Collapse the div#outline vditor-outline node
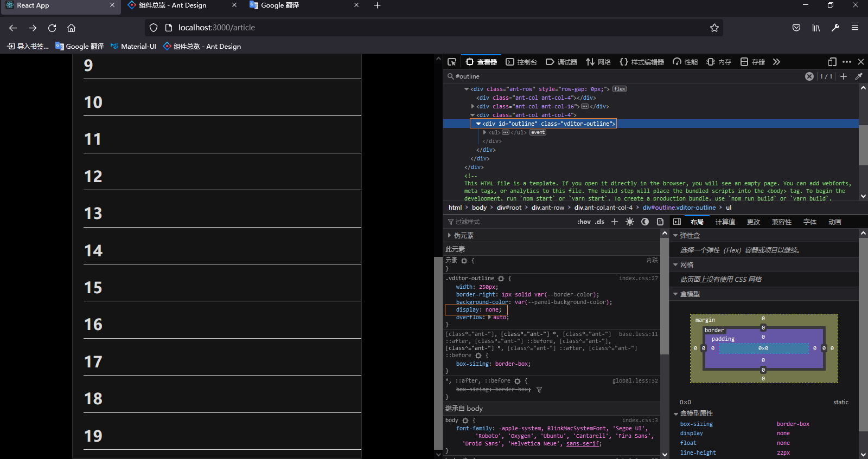Viewport: 868px width, 459px height. click(478, 124)
